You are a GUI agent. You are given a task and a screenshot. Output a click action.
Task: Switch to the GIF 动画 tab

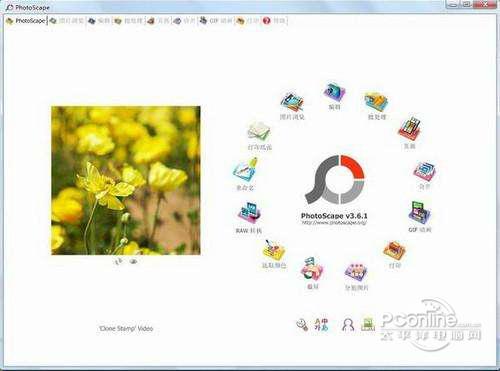pos(216,21)
